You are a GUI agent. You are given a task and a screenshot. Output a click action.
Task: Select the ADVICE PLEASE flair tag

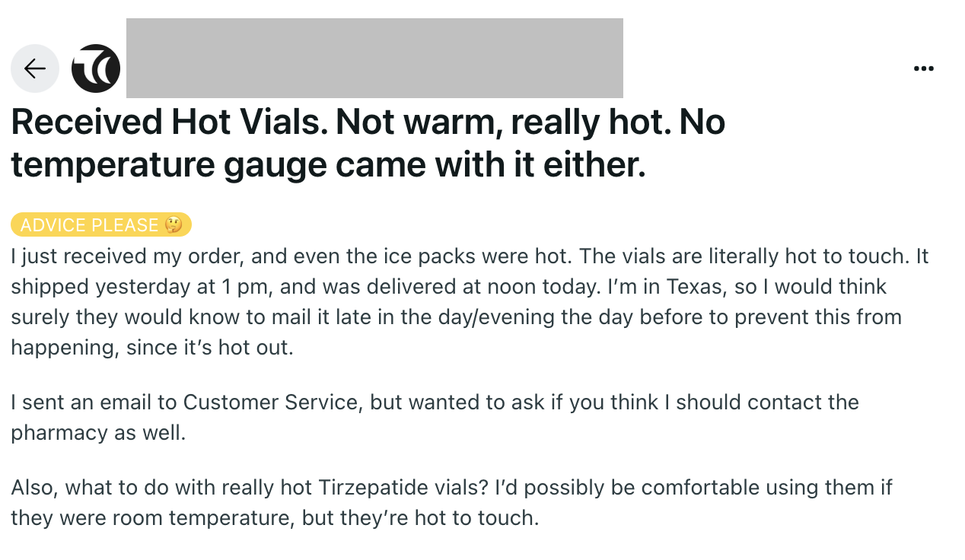pos(101,225)
